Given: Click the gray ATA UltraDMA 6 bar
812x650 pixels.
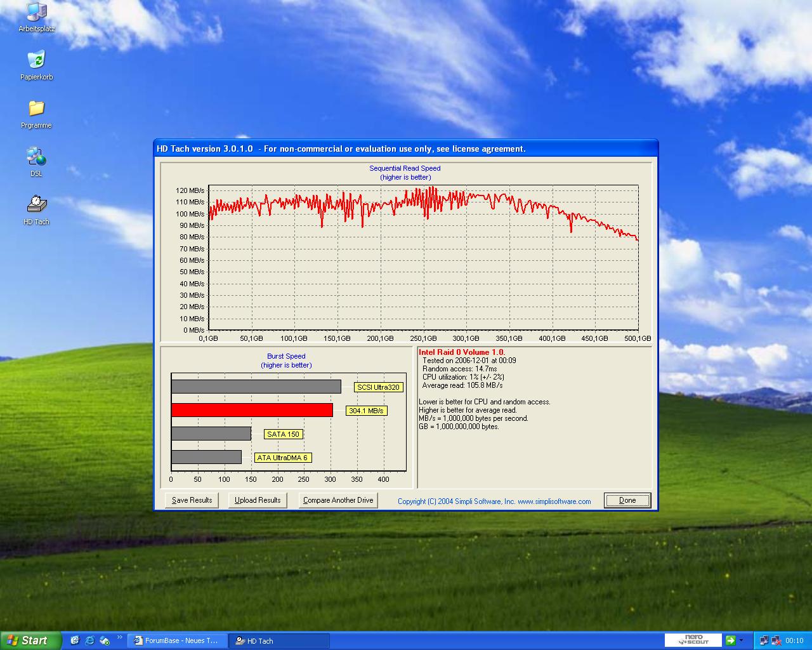Looking at the screenshot, I should (x=206, y=457).
